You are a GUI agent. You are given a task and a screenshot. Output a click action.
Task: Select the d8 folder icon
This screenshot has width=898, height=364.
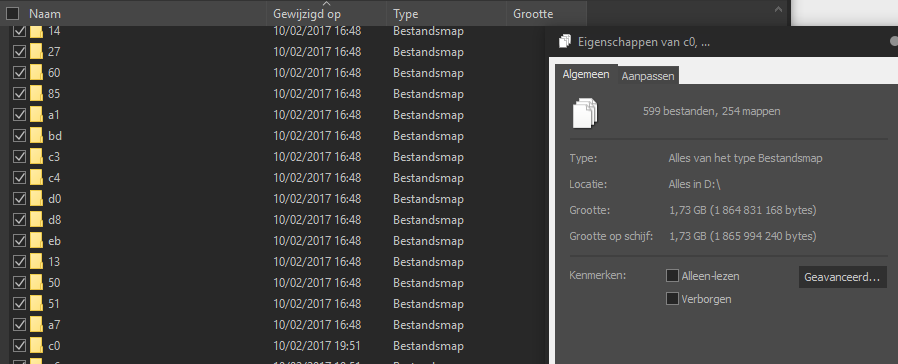click(37, 220)
